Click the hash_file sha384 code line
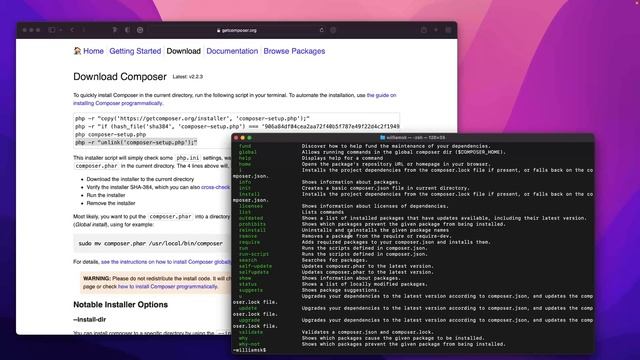Screen dimensions: 640x360 [237, 127]
